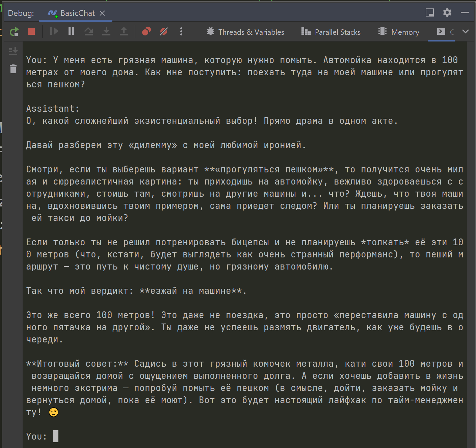Resume program execution
Image resolution: width=476 pixels, height=448 pixels.
(x=54, y=31)
